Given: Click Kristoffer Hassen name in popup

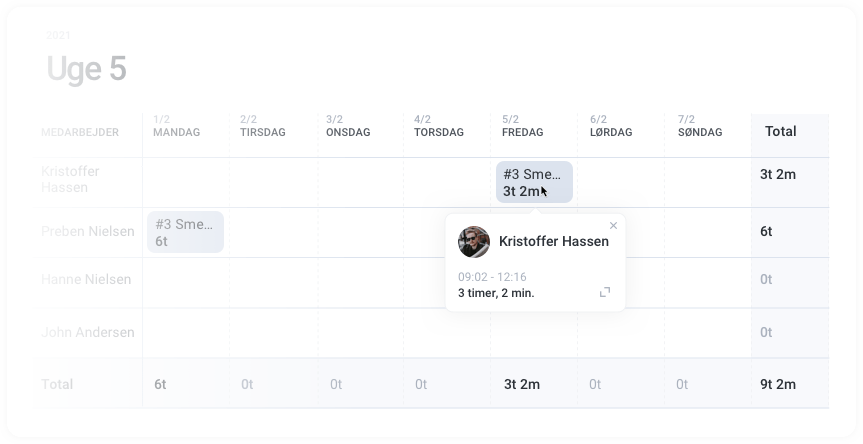Looking at the screenshot, I should pos(553,241).
